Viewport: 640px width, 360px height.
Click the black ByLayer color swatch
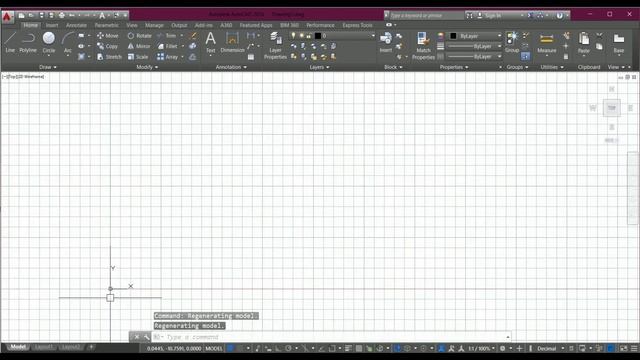pyautogui.click(x=453, y=36)
